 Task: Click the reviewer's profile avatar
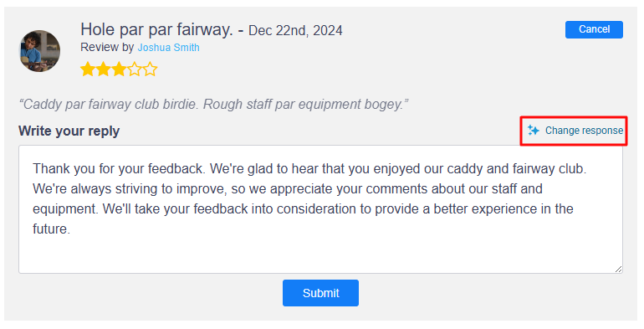[x=40, y=51]
